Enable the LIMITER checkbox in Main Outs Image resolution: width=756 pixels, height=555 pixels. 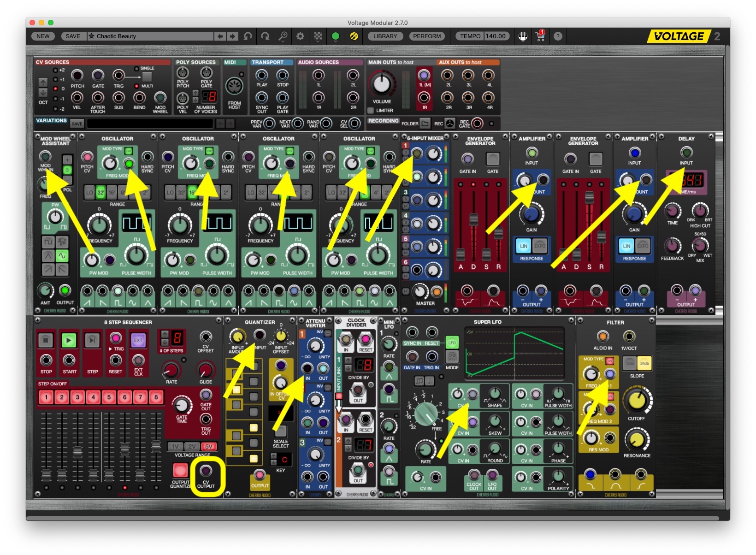(x=370, y=111)
